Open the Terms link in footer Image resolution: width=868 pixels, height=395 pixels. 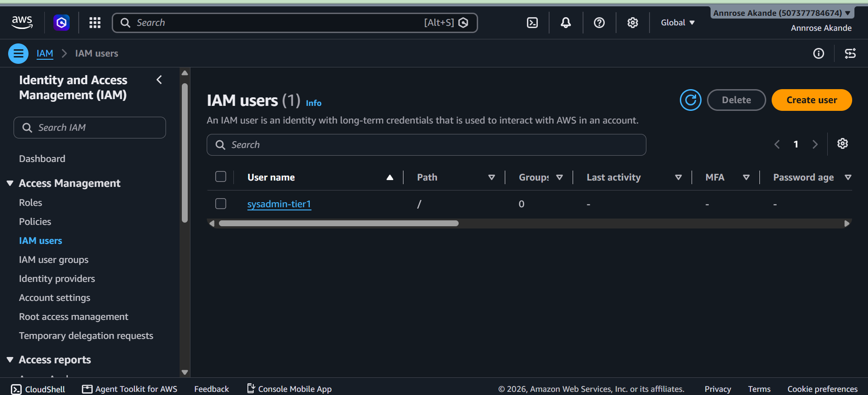(x=759, y=389)
